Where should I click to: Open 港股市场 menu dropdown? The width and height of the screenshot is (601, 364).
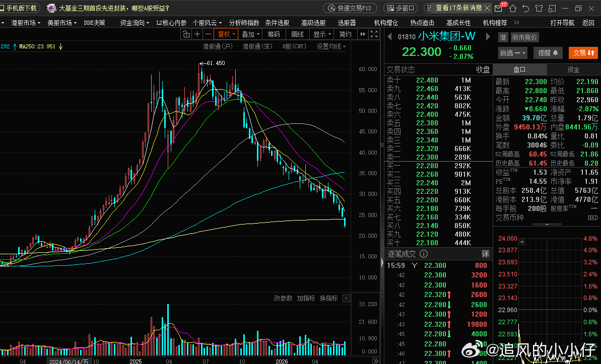tap(26, 23)
